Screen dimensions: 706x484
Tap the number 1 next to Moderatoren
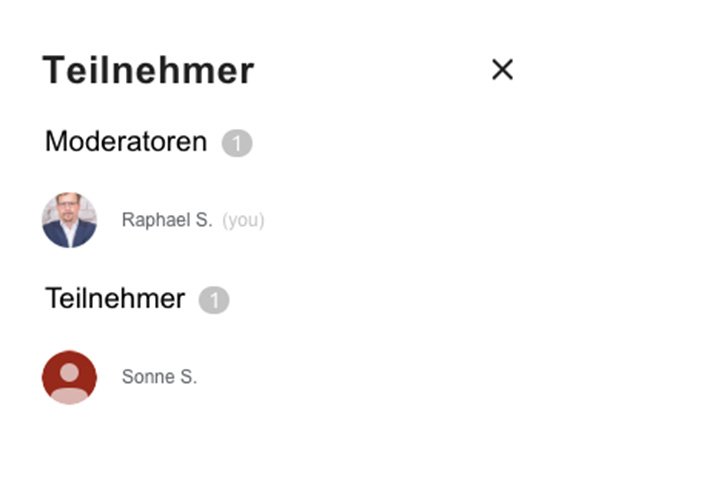(237, 144)
